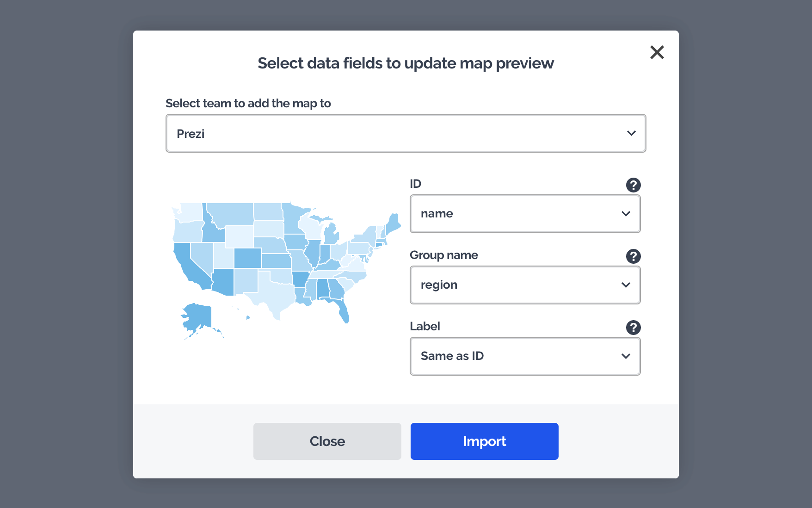Click Florida on the US map
812x508 pixels.
[343, 310]
